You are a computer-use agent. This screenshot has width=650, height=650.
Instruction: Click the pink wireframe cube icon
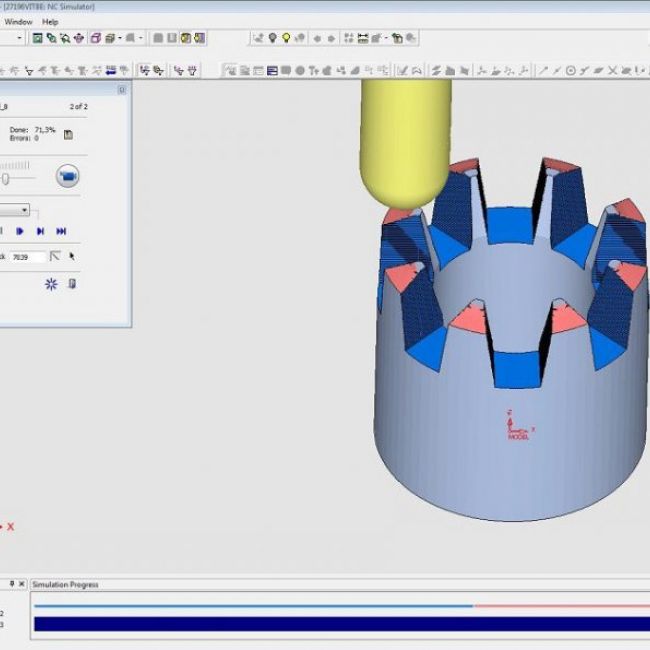[96, 39]
